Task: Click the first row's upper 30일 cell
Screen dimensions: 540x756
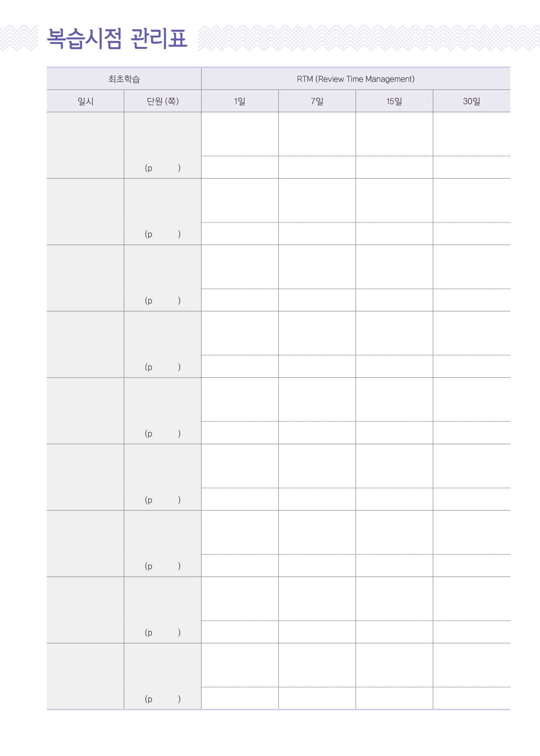Action: pyautogui.click(x=471, y=134)
